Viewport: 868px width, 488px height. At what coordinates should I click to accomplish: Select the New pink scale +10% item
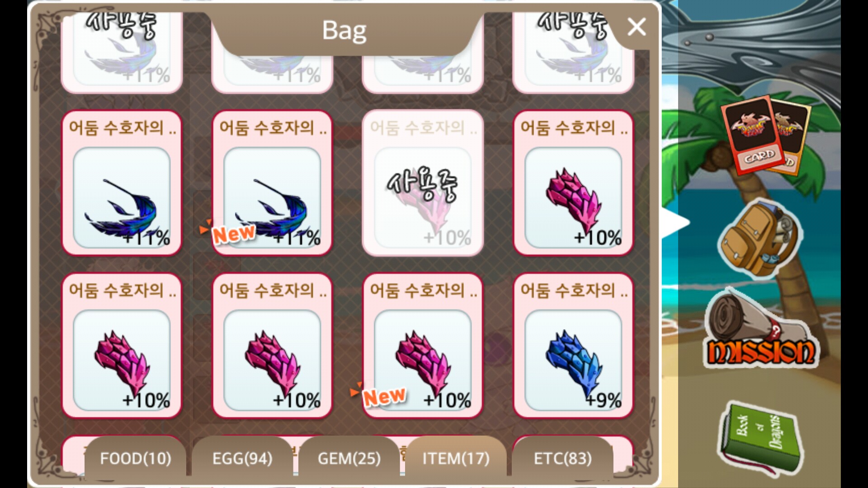pyautogui.click(x=423, y=346)
